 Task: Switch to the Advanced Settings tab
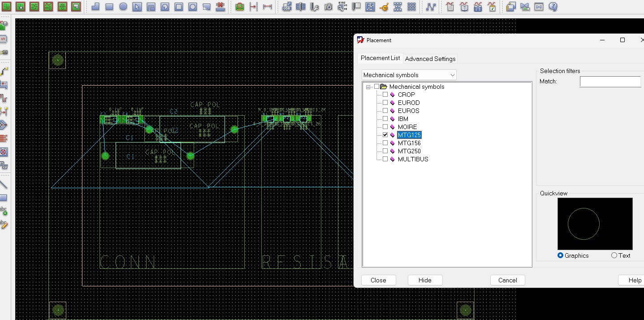tap(430, 59)
